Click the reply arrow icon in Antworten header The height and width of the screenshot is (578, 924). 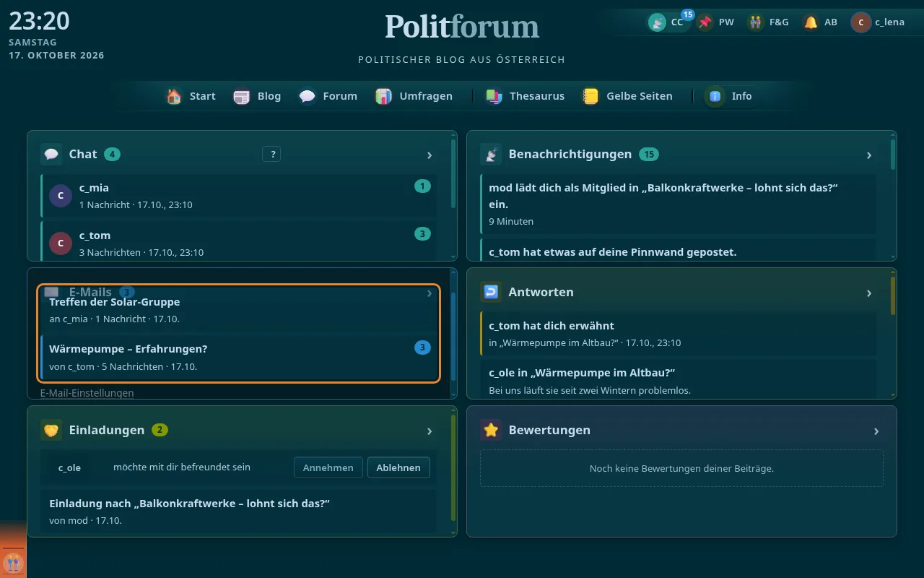(491, 292)
